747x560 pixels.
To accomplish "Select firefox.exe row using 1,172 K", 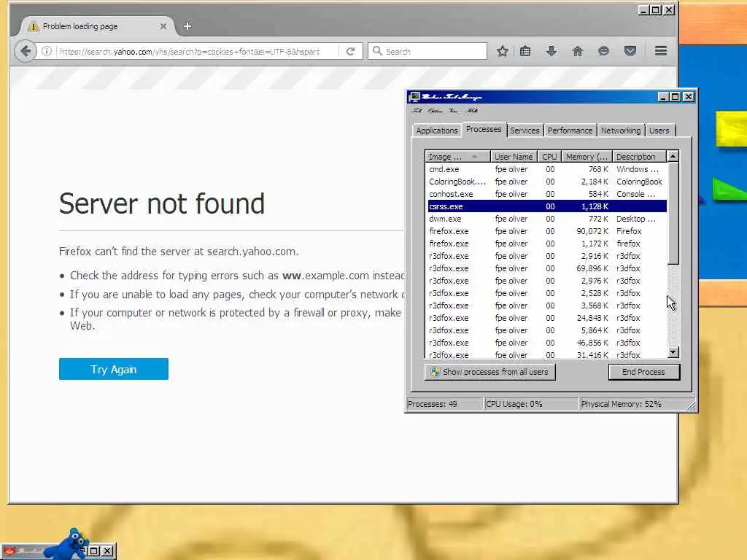I will click(x=546, y=244).
